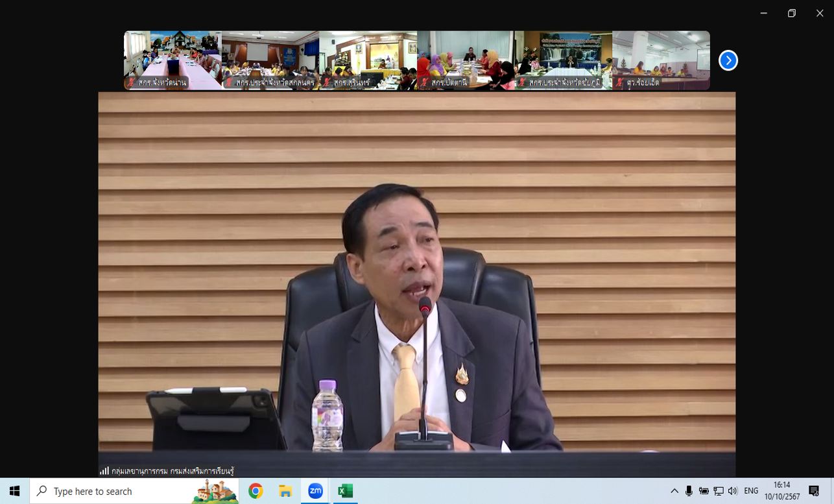Select the สกร.จังหวัดน่าน participant video

[x=173, y=60]
